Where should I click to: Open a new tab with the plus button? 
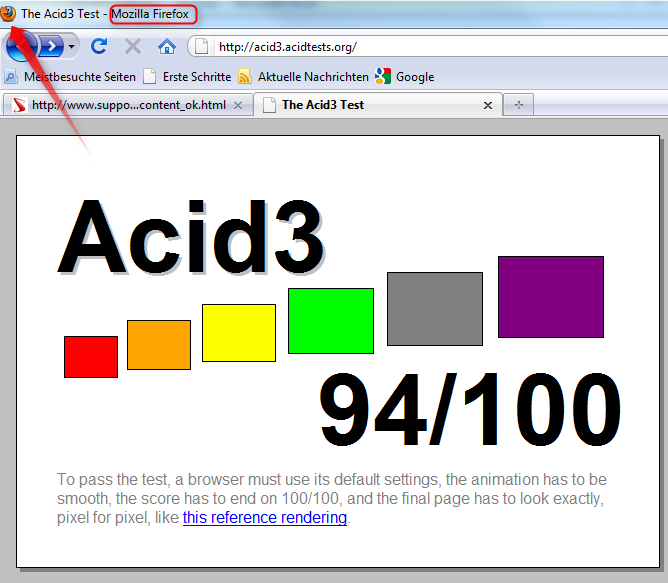(x=518, y=105)
